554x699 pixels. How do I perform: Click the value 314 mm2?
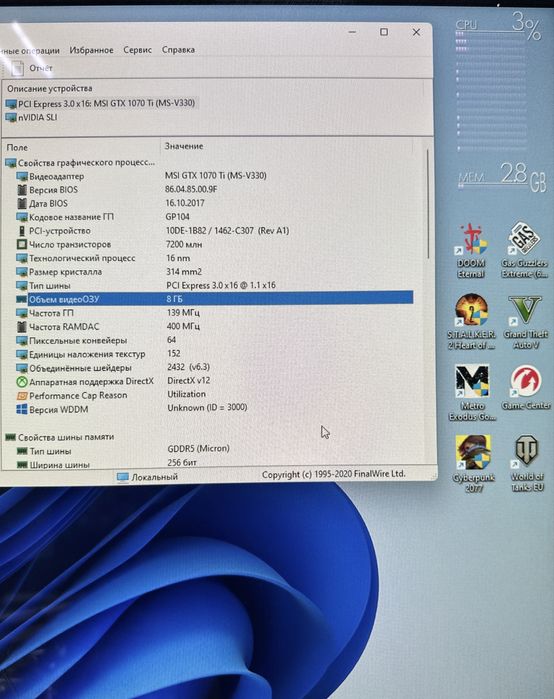click(x=184, y=271)
